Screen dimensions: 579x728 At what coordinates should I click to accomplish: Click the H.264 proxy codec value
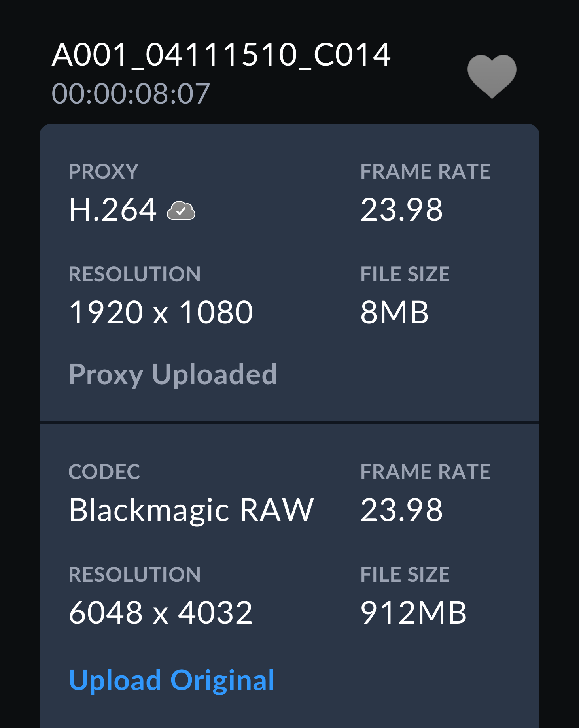[113, 209]
